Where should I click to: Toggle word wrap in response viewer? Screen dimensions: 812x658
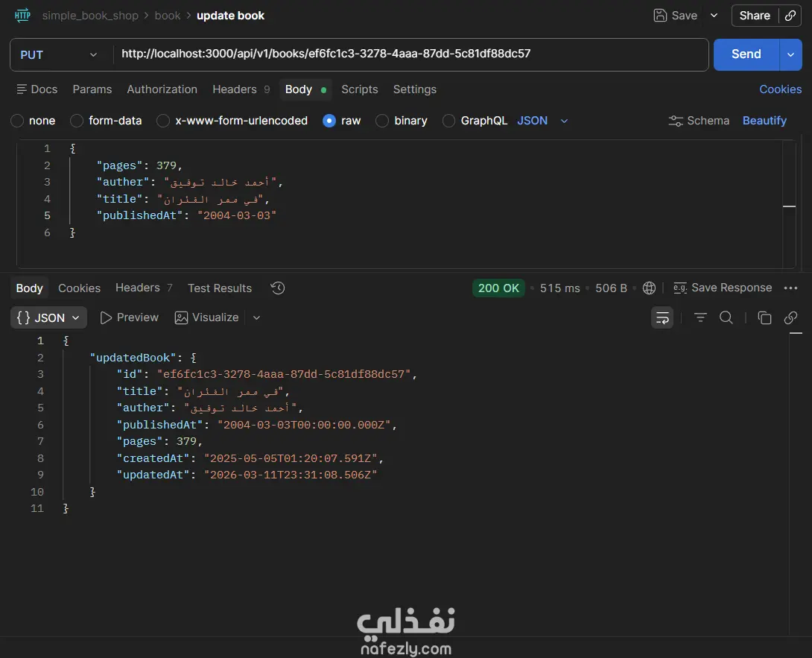(662, 318)
